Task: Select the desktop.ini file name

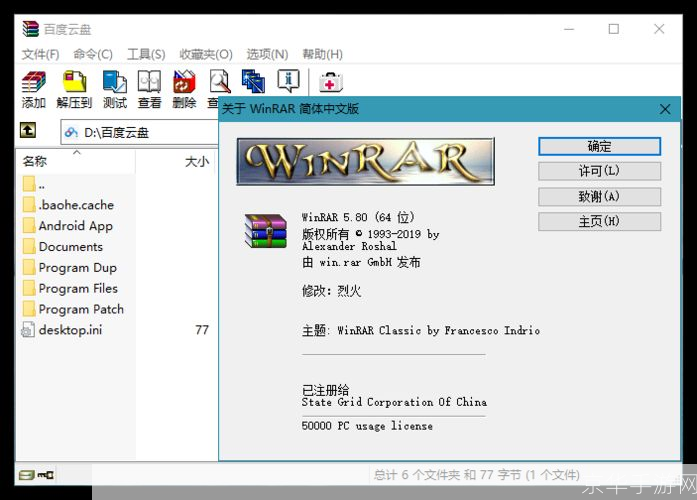Action: pyautogui.click(x=70, y=330)
